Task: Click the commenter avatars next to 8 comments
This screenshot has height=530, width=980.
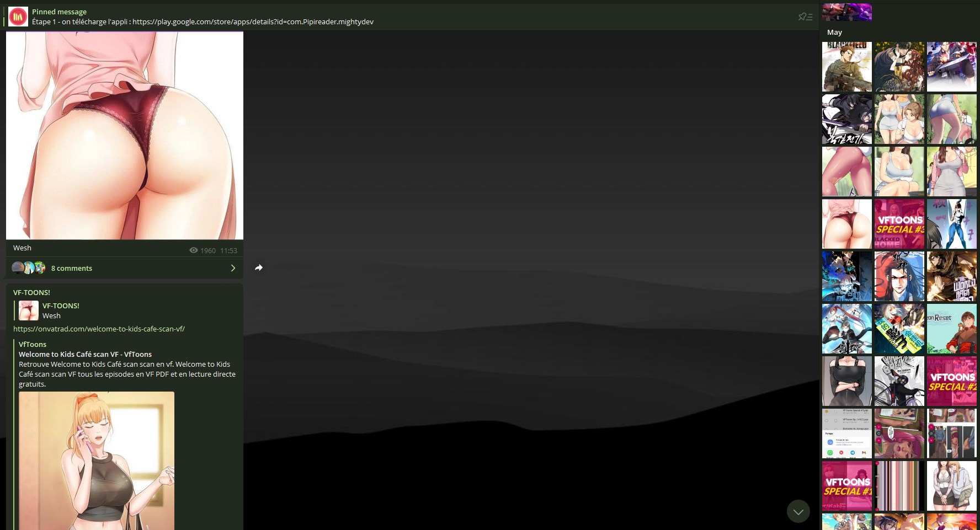Action: [x=29, y=268]
